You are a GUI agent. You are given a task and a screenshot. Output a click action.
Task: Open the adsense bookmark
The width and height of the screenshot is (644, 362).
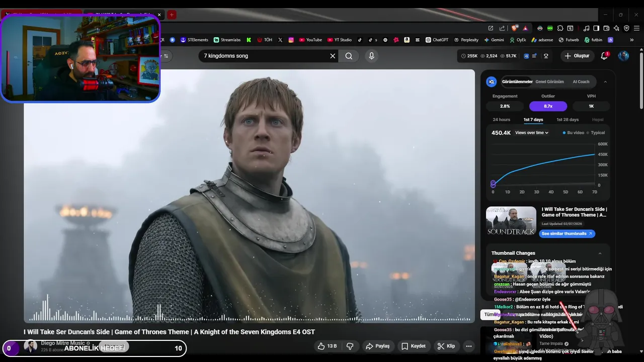click(542, 40)
